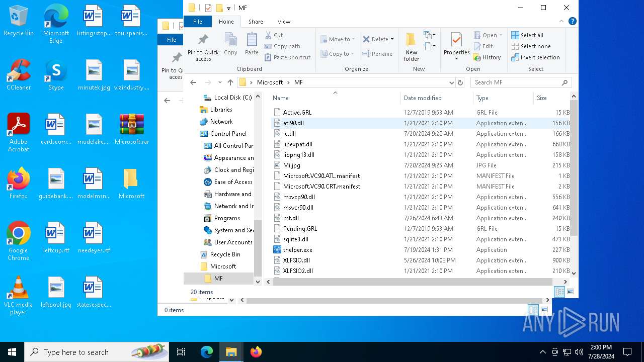Click Select all
Viewport: 644px width, 362px height.
pyautogui.click(x=527, y=35)
